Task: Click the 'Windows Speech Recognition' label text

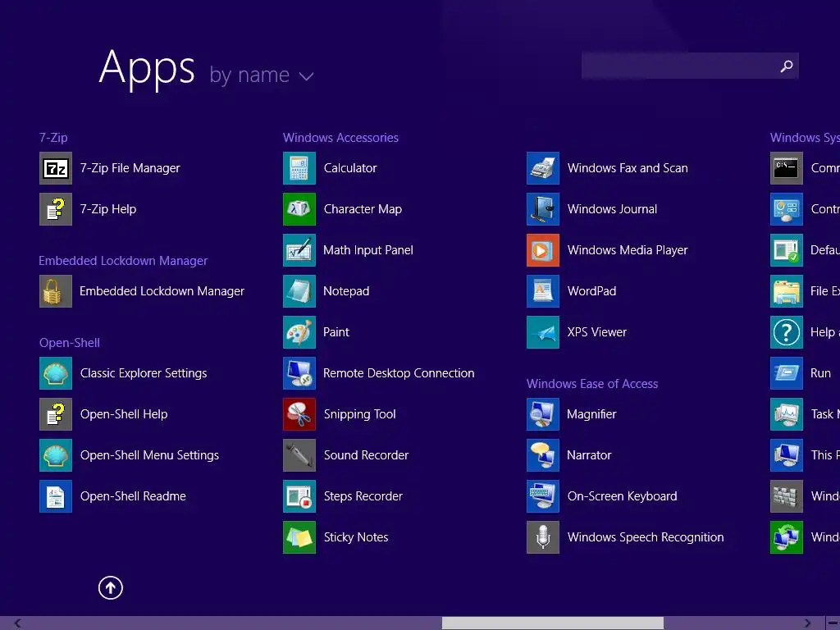Action: [x=646, y=537]
